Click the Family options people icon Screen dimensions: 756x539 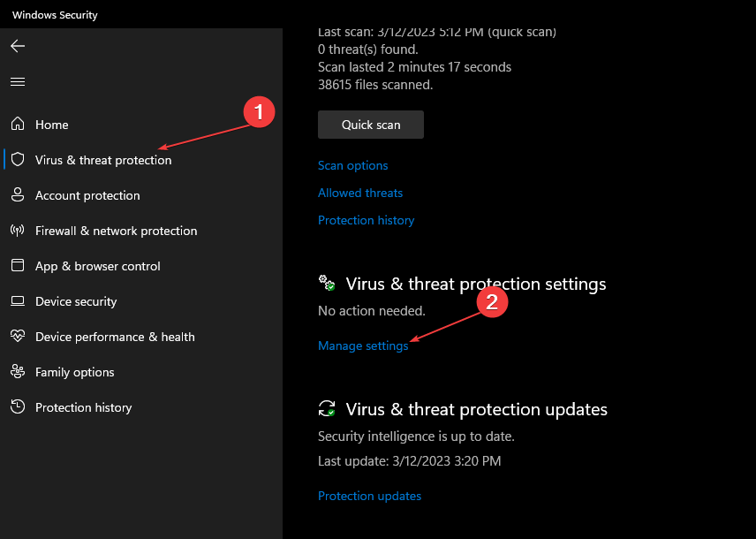(x=18, y=372)
